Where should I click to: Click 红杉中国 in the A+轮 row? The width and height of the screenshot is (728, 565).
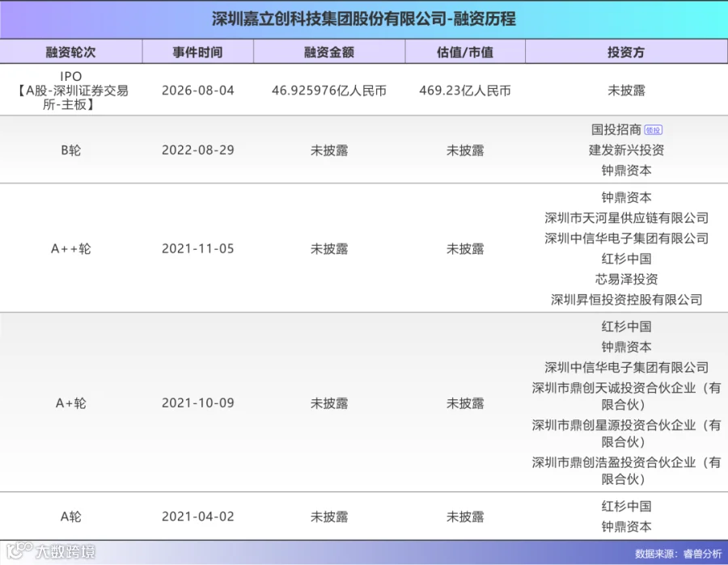(626, 327)
